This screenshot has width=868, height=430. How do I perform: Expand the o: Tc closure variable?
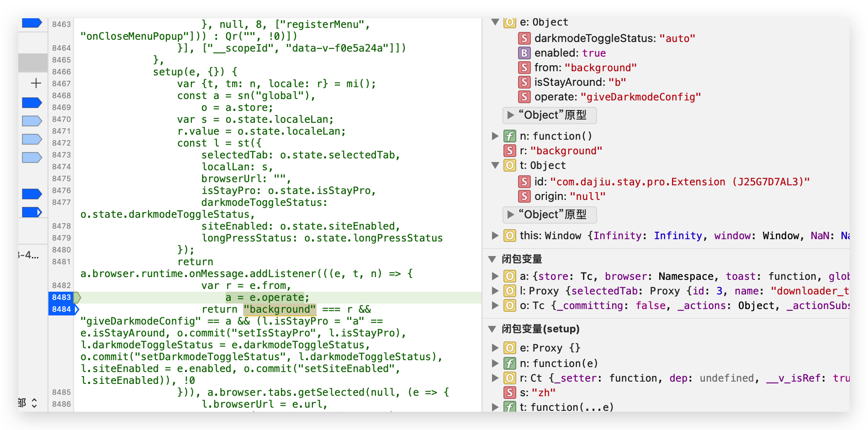[495, 305]
